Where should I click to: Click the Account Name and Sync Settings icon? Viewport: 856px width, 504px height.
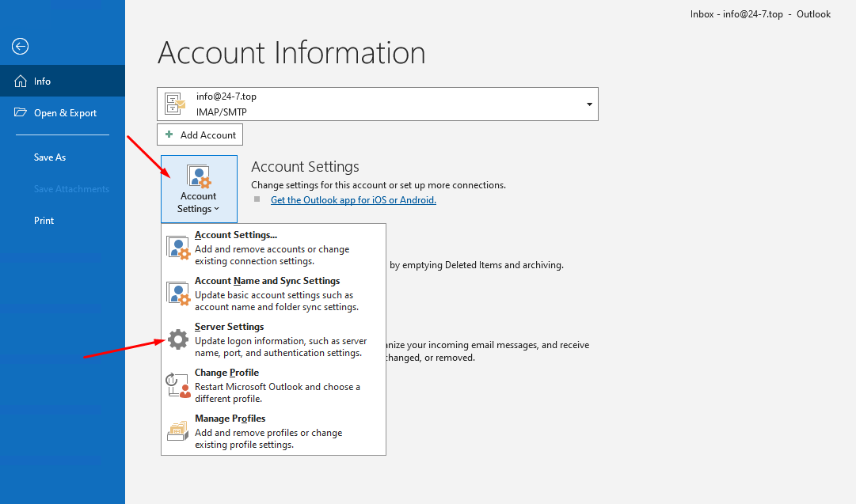pos(178,294)
